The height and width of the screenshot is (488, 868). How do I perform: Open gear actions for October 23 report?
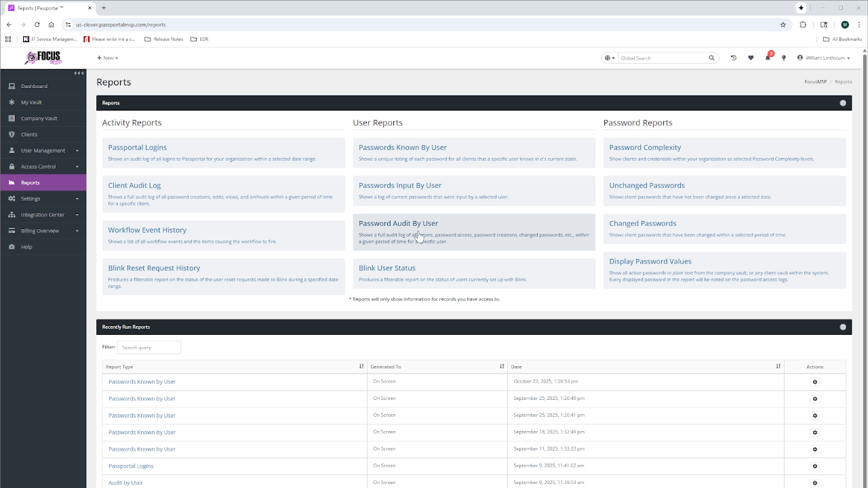click(x=815, y=382)
